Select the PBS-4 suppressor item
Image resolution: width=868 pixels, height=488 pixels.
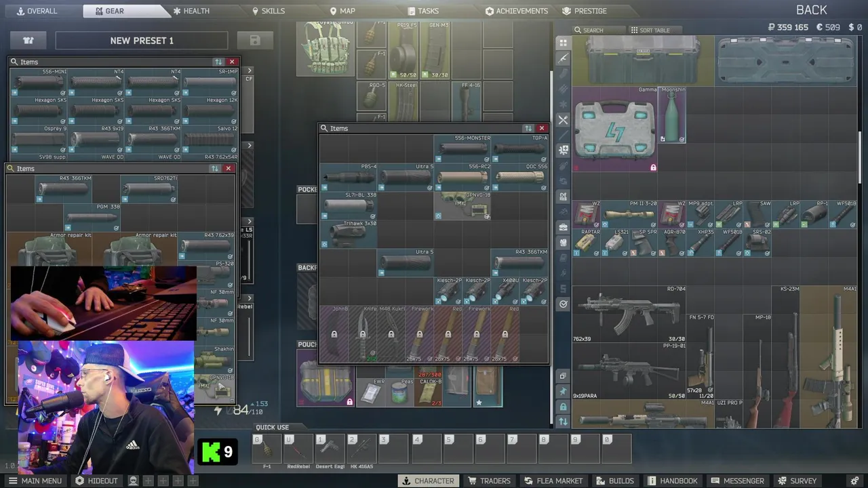pyautogui.click(x=349, y=177)
